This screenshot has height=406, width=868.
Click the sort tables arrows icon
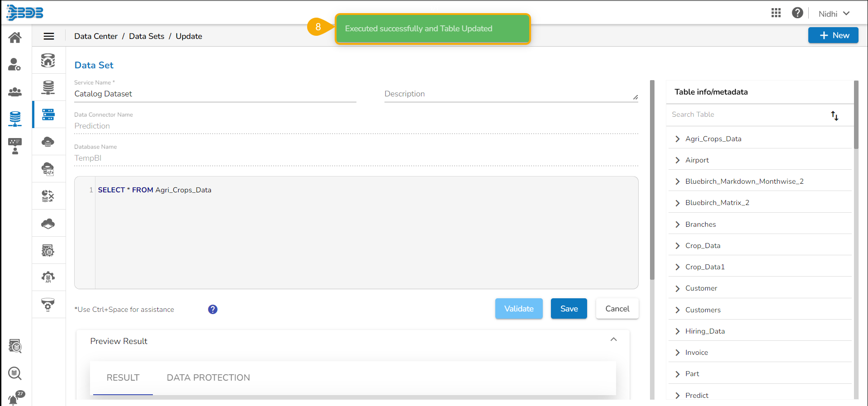(x=835, y=116)
